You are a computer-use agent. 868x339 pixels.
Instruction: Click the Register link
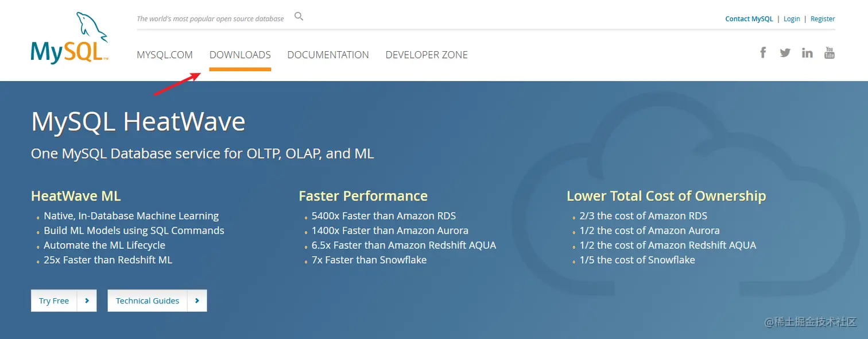point(823,19)
